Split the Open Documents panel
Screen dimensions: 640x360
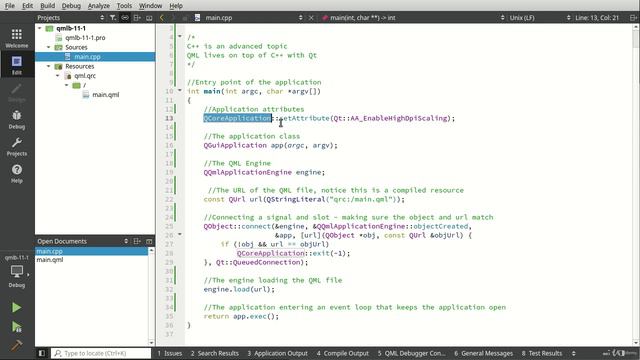137,241
